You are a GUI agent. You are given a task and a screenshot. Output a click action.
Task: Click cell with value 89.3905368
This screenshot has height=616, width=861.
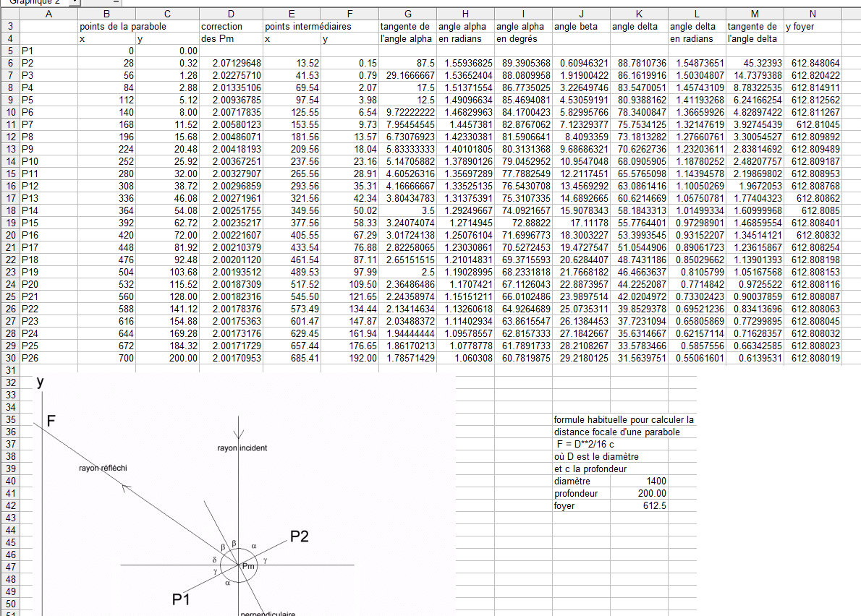[x=523, y=63]
